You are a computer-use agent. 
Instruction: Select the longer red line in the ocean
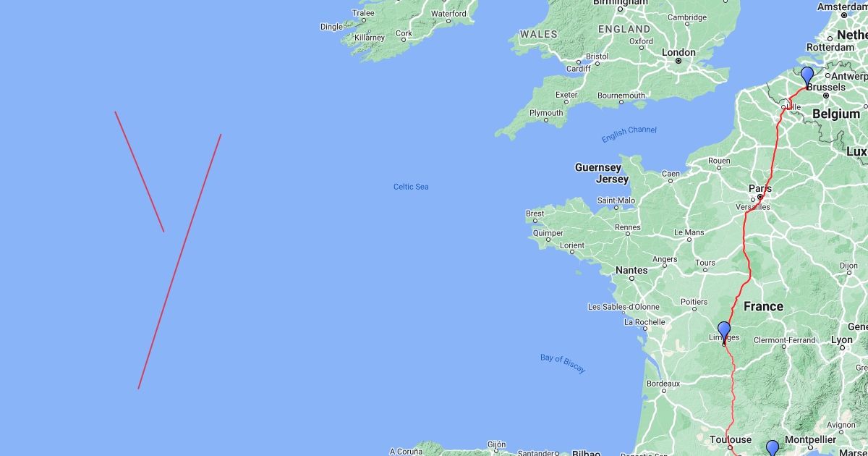click(x=179, y=261)
